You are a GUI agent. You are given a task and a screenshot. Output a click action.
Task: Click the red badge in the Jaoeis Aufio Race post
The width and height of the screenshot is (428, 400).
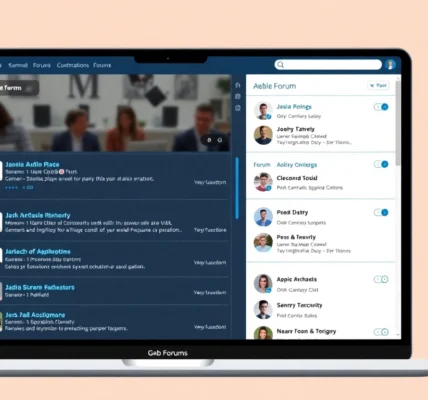pyautogui.click(x=61, y=172)
